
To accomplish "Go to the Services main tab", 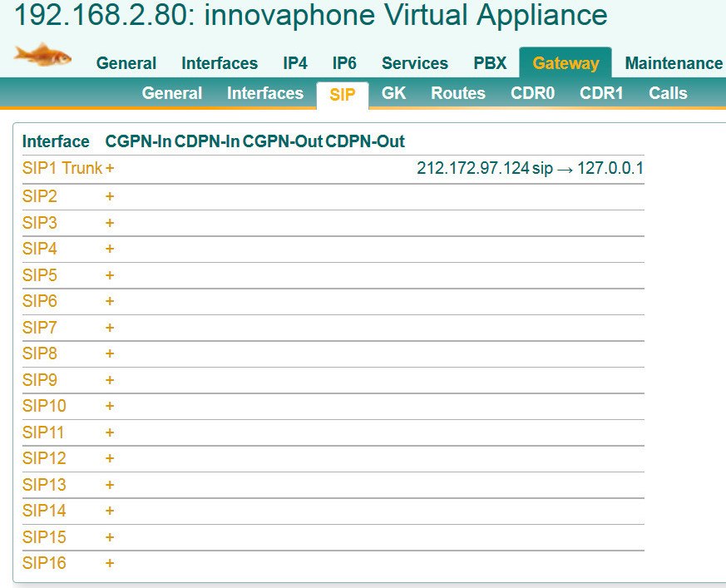I will pyautogui.click(x=414, y=63).
